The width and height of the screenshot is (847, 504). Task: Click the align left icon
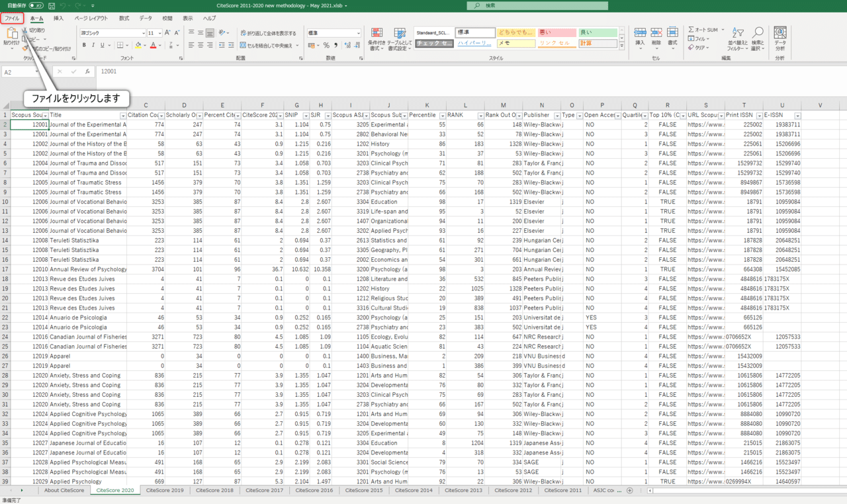(191, 46)
